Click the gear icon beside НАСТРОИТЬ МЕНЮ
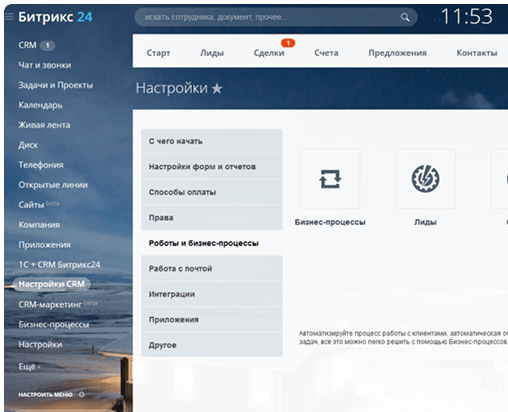Viewport: 508px width, 412px height. pyautogui.click(x=82, y=394)
